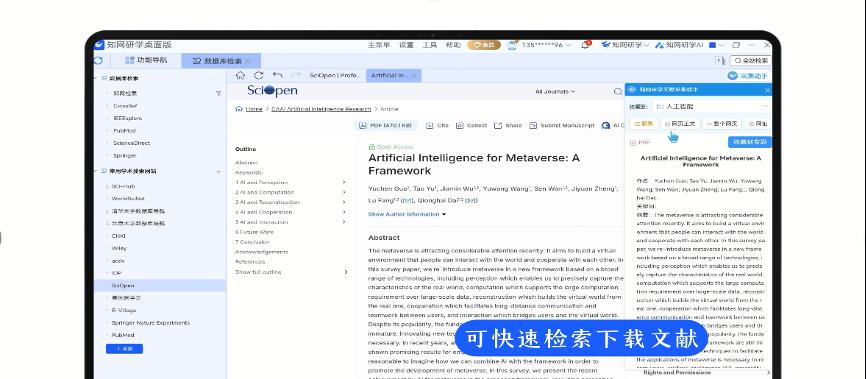Jump to References in Outline

(x=250, y=262)
